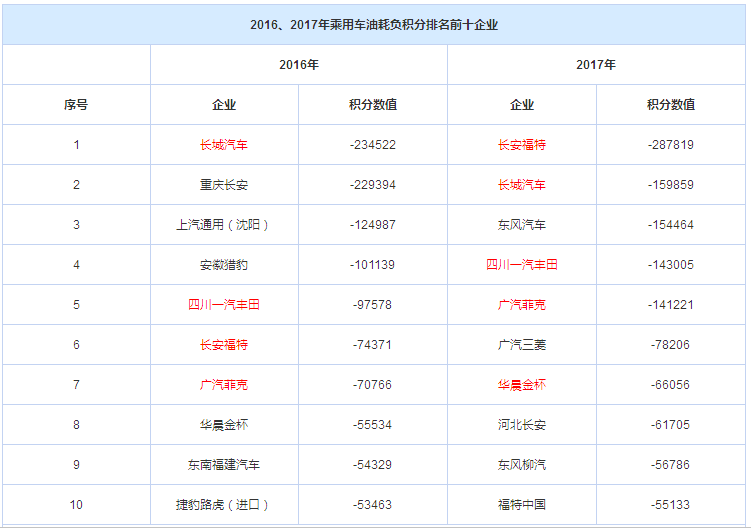Click the value '-55534'
The height and width of the screenshot is (528, 751).
pos(373,425)
